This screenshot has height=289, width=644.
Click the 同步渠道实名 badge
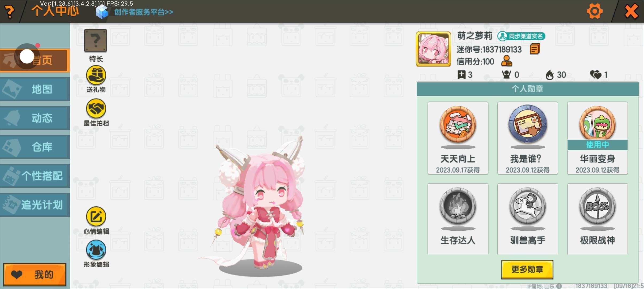[521, 36]
